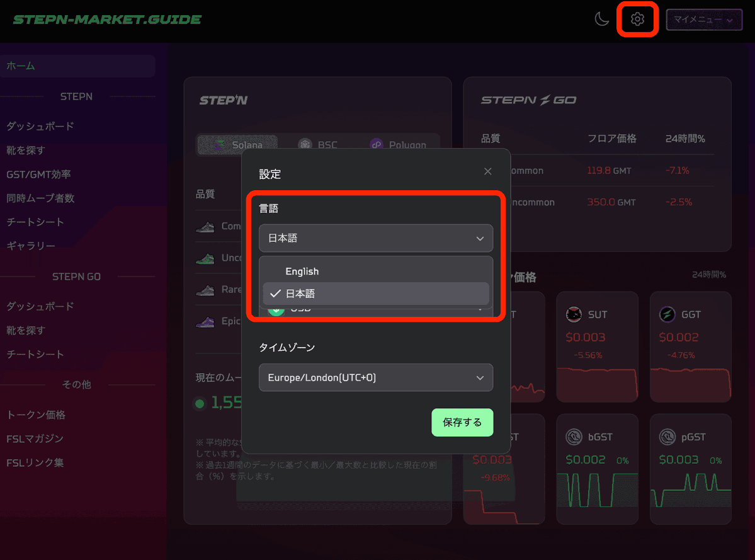Open STEPN GO ダッシュボード link
Image resolution: width=755 pixels, height=560 pixels.
click(40, 306)
